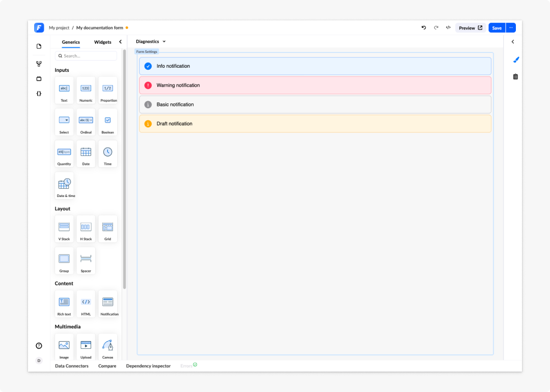550x392 pixels.
Task: Add an Ordinal component
Action: click(x=86, y=122)
